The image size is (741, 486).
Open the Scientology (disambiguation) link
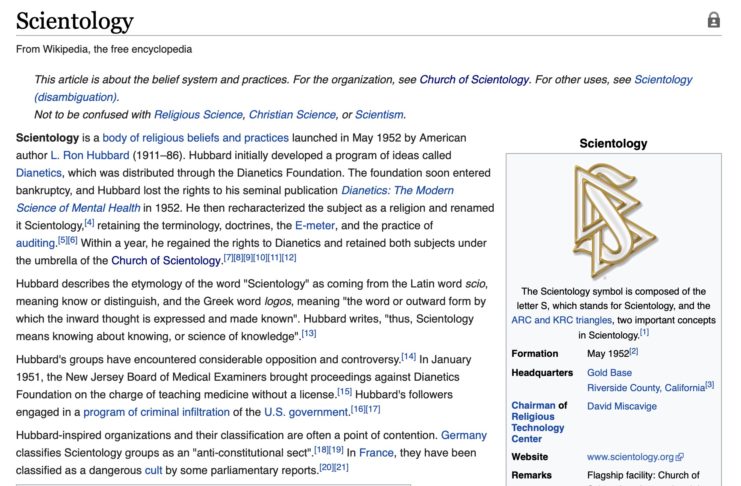[363, 88]
